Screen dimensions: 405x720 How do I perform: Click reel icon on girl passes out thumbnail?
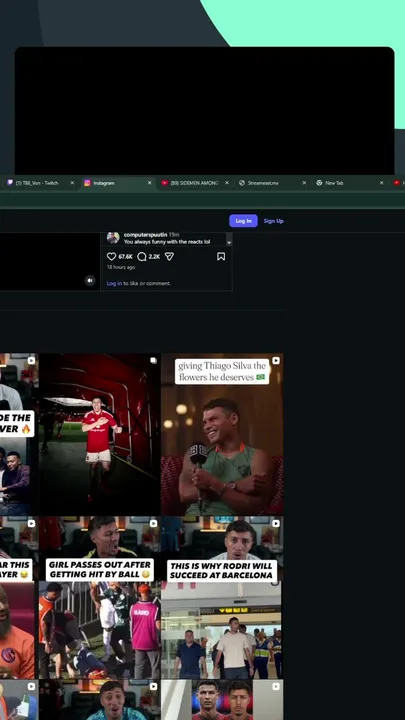(x=153, y=523)
